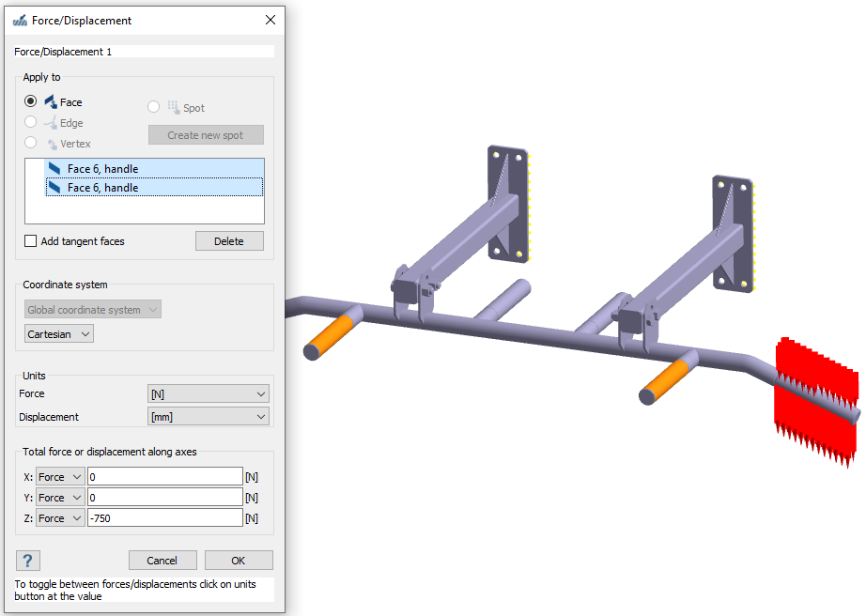Open the X axis Force type dropdown
This screenshot has width=866, height=616.
(60, 477)
